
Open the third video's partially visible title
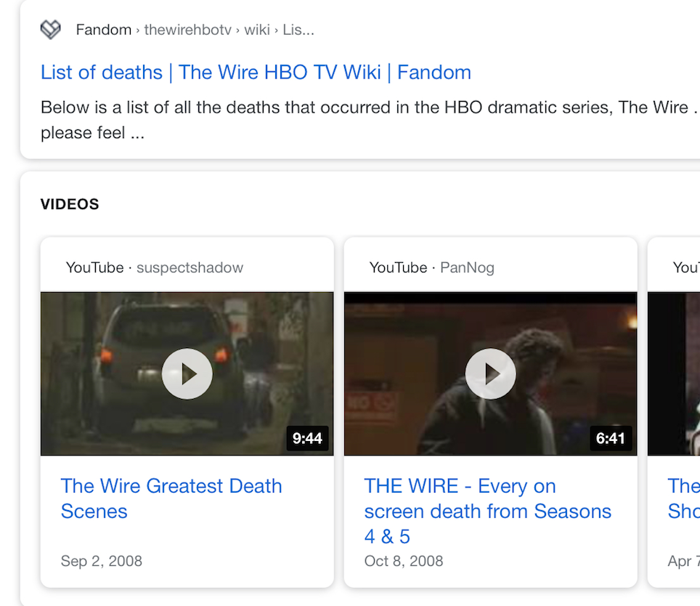pyautogui.click(x=683, y=498)
